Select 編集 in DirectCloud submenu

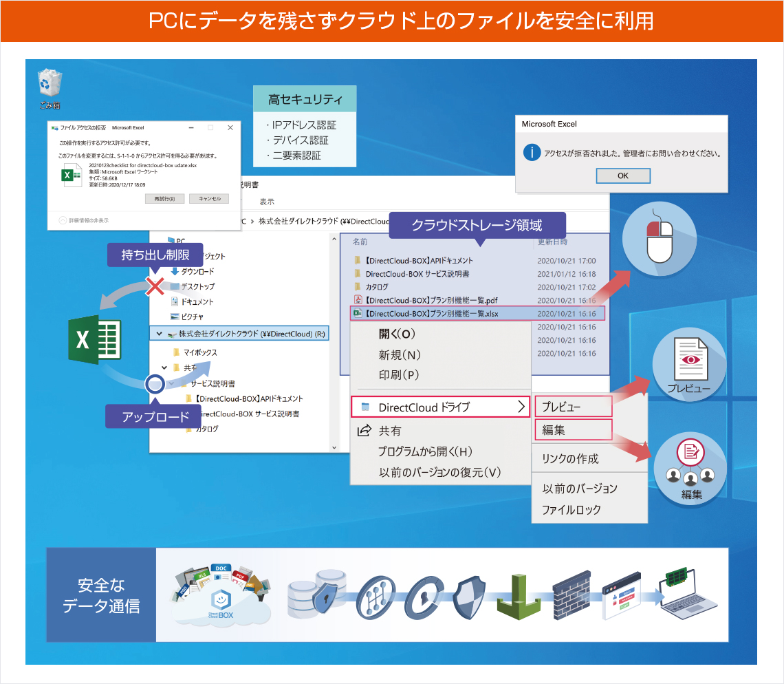tap(574, 430)
